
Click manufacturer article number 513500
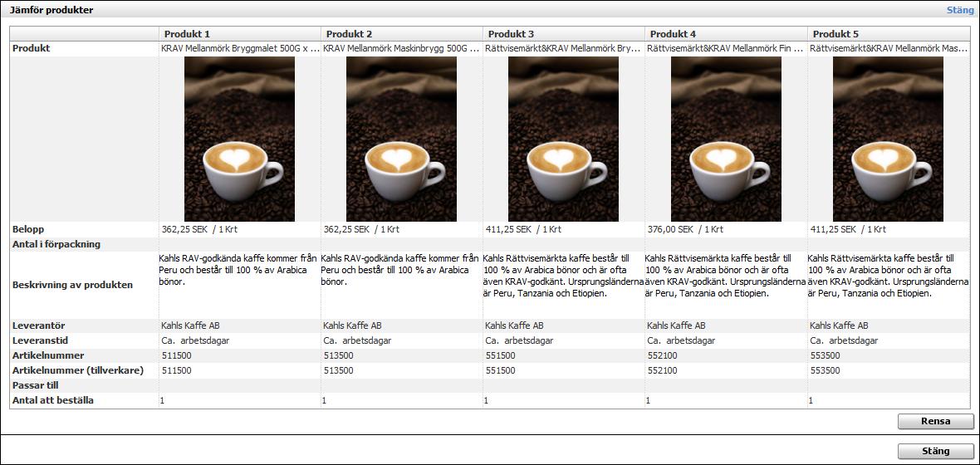338,370
